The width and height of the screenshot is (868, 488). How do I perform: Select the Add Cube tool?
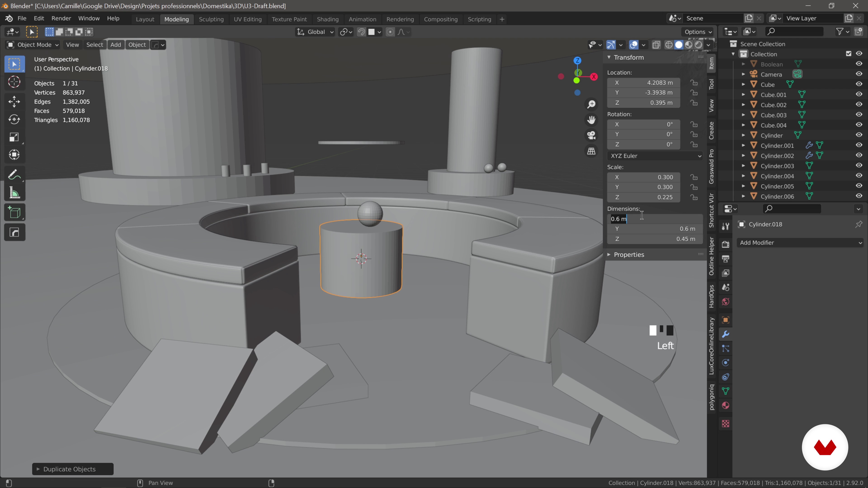(14, 213)
